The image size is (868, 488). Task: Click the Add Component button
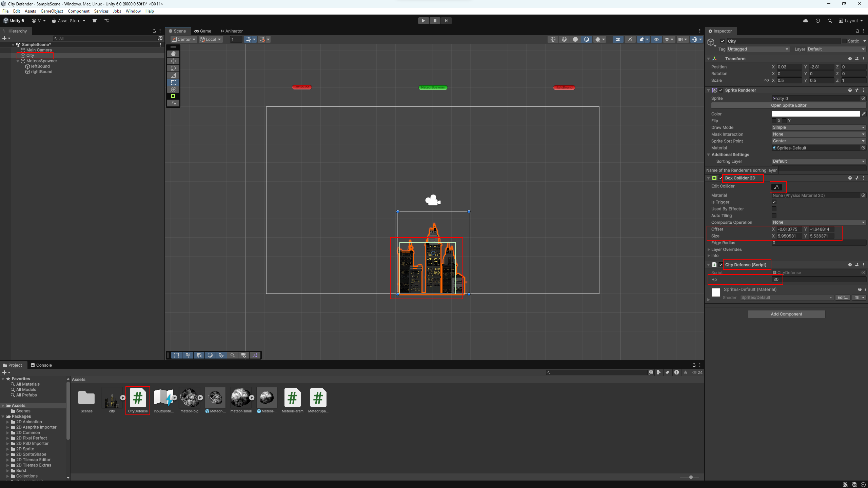click(x=786, y=314)
